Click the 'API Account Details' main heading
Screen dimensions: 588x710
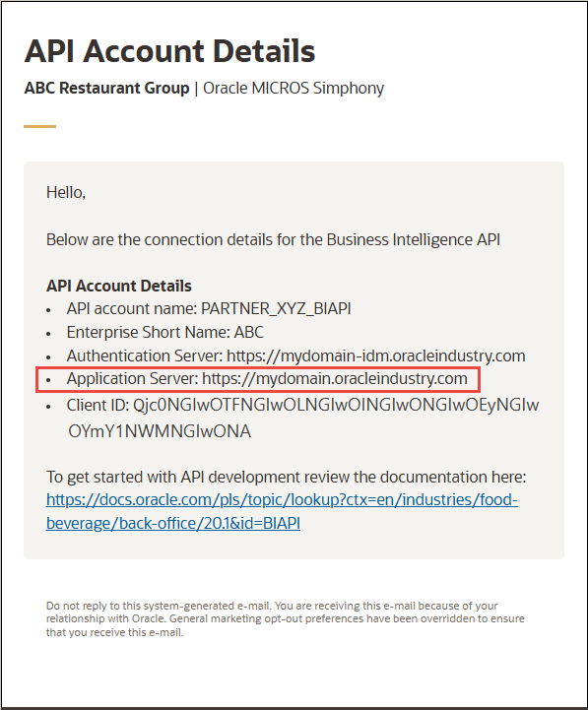(169, 51)
